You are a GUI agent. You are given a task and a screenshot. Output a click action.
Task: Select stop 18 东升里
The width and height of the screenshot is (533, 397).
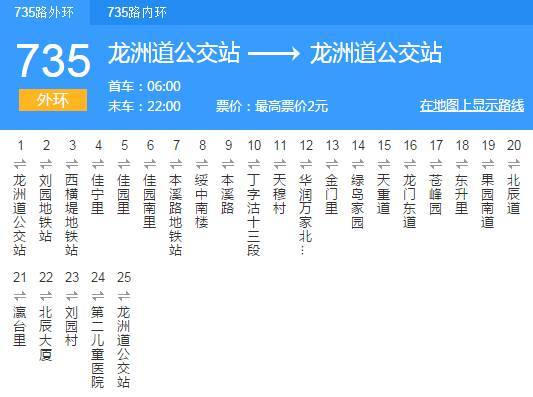[462, 194]
